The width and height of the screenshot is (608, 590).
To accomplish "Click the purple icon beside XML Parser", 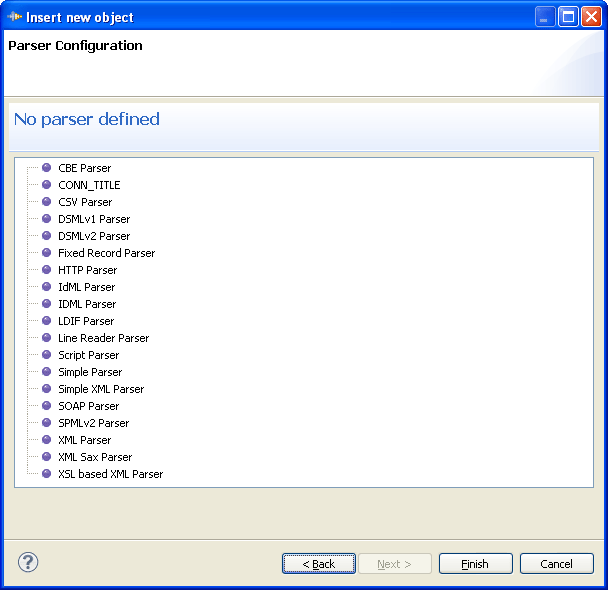I will click(47, 440).
